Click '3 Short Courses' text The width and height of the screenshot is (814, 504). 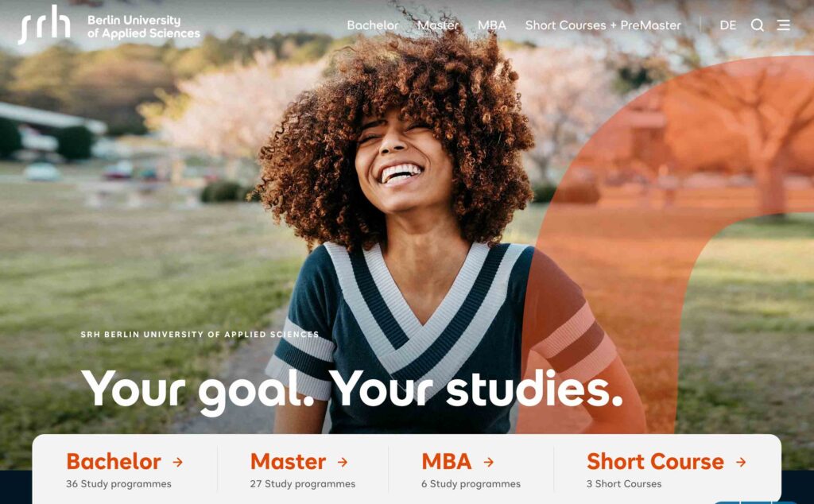point(624,484)
